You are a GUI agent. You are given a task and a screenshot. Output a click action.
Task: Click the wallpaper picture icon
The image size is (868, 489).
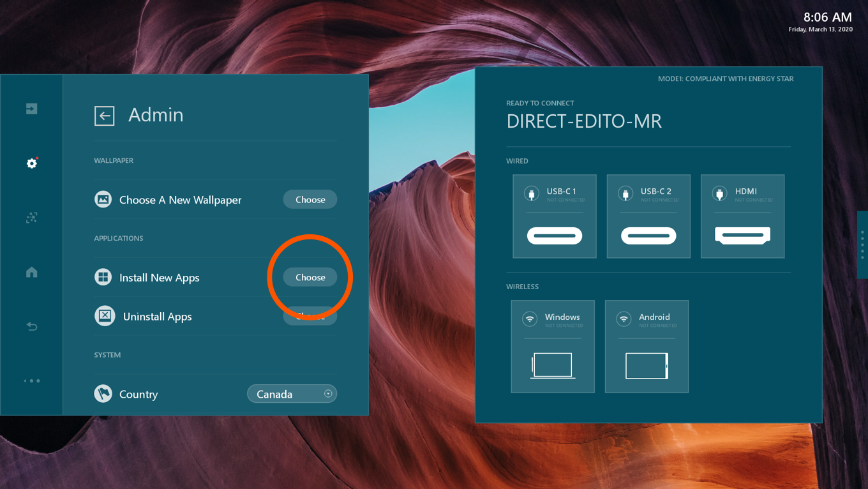(103, 199)
